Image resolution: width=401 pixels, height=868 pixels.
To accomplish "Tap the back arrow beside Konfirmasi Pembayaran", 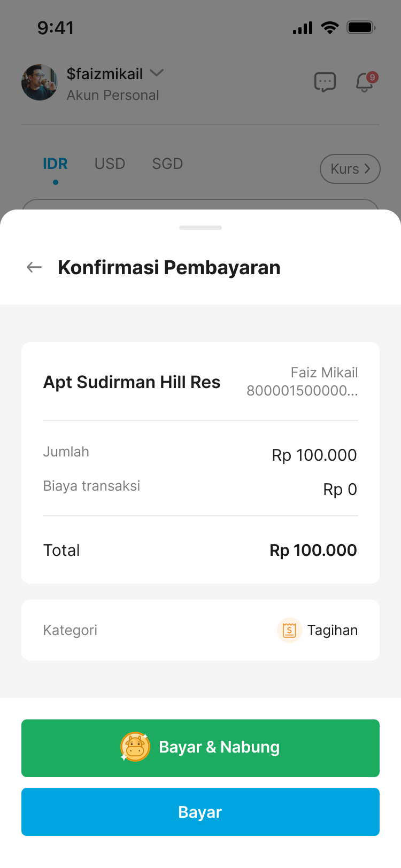I will (x=34, y=267).
